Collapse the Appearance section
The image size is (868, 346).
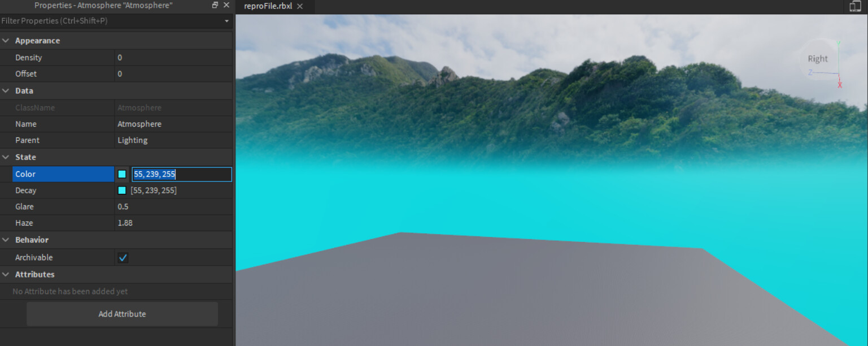coord(6,40)
